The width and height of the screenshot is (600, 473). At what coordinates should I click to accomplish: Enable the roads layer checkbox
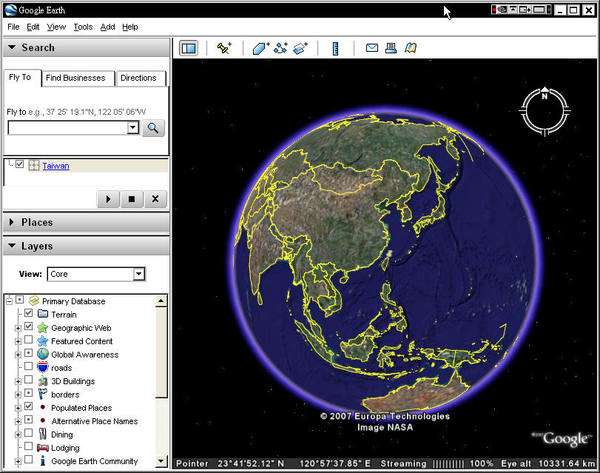28,366
